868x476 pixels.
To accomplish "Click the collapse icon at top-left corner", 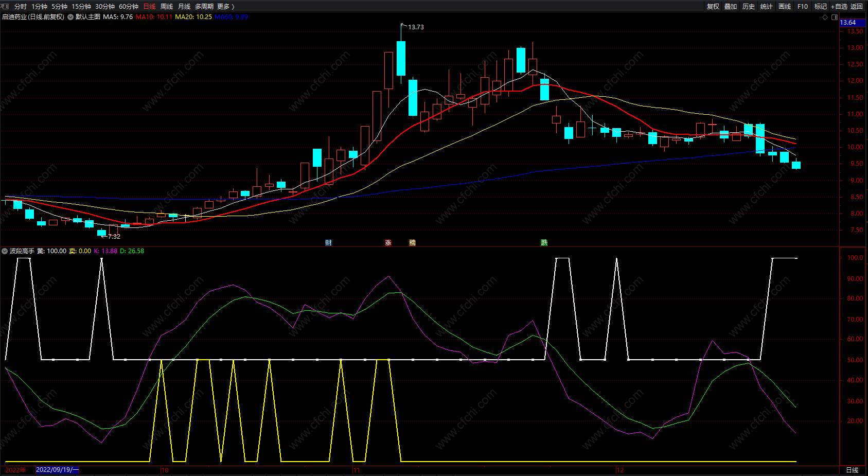I will pos(5,6).
